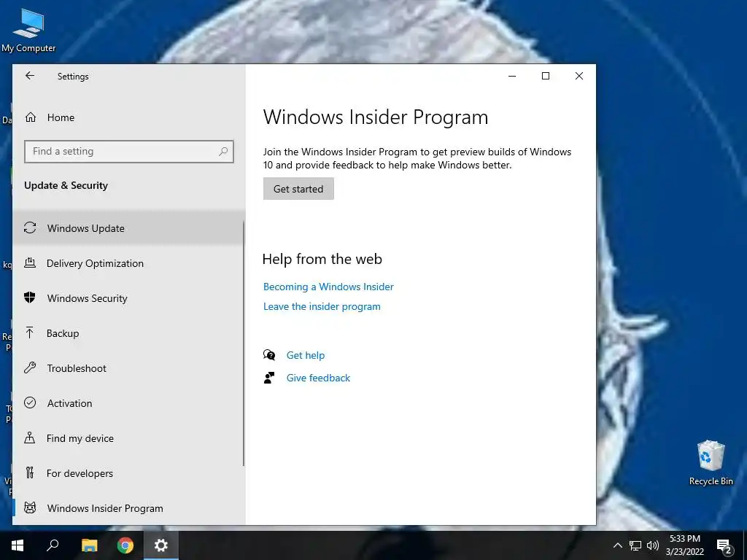Viewport: 747px width, 560px height.
Task: Open the Backup section
Action: coord(128,333)
